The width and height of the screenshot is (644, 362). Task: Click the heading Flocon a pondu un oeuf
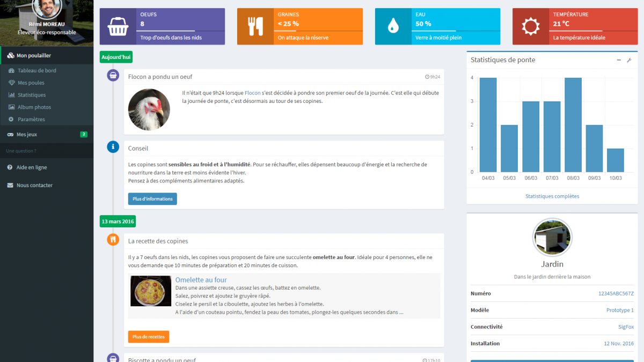point(160,77)
